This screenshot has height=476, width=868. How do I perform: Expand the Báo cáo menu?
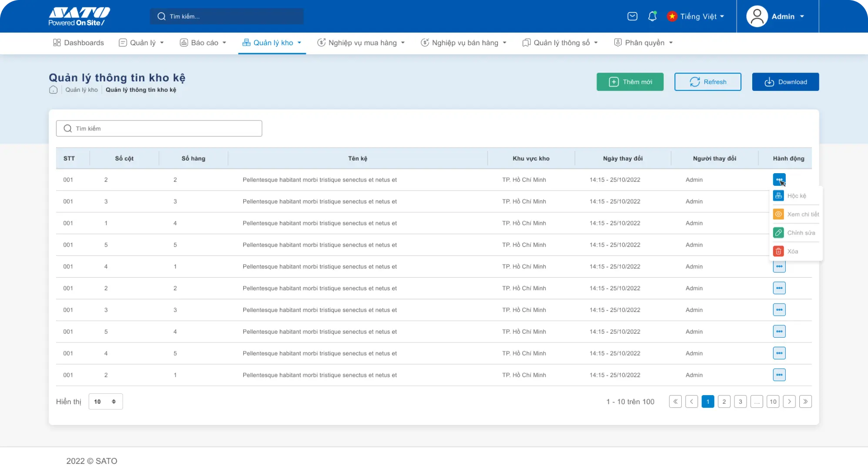[x=224, y=43]
